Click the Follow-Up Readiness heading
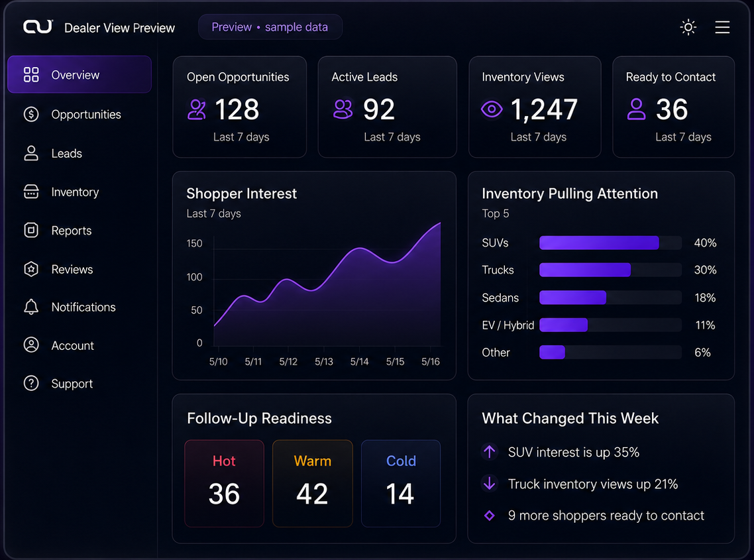 259,418
